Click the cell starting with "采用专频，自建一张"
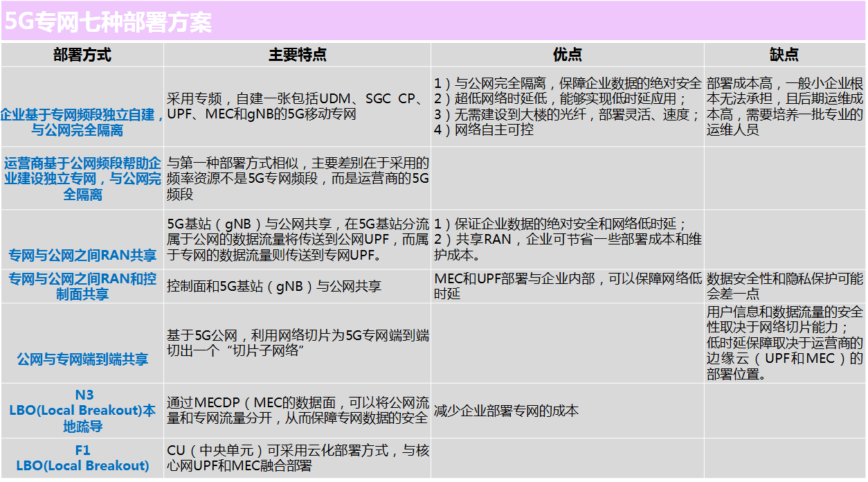 297,107
